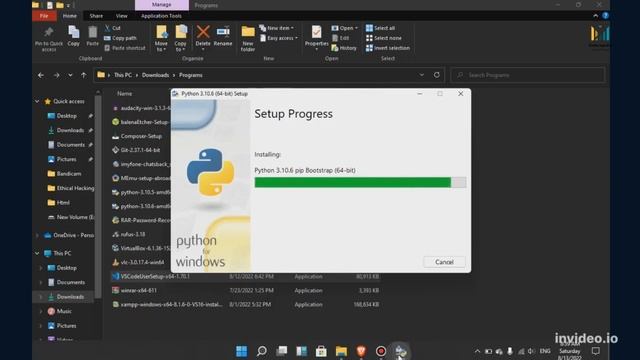Image resolution: width=640 pixels, height=360 pixels.
Task: Create a New folder from the ribbon
Action: pyautogui.click(x=248, y=38)
